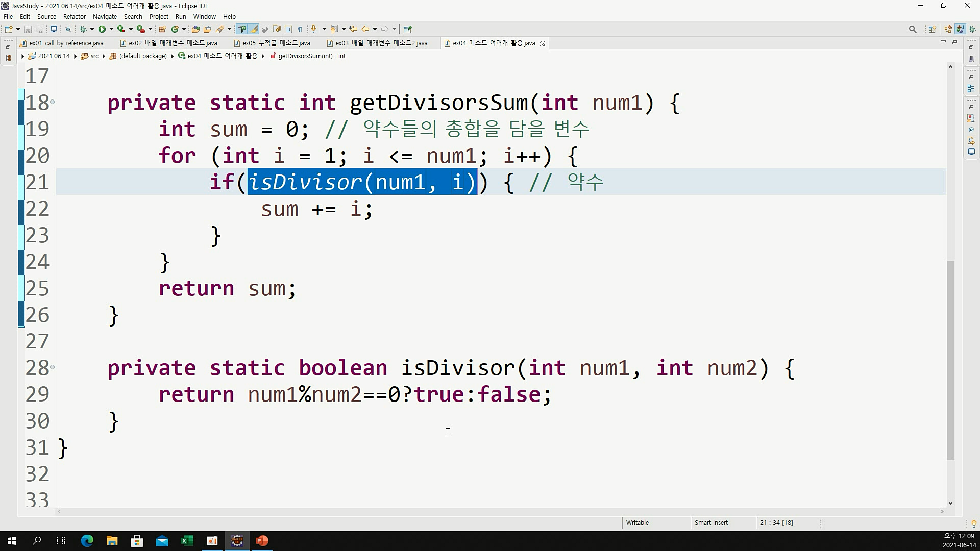Click the Open Type icon
The height and width of the screenshot is (551, 980).
[195, 29]
